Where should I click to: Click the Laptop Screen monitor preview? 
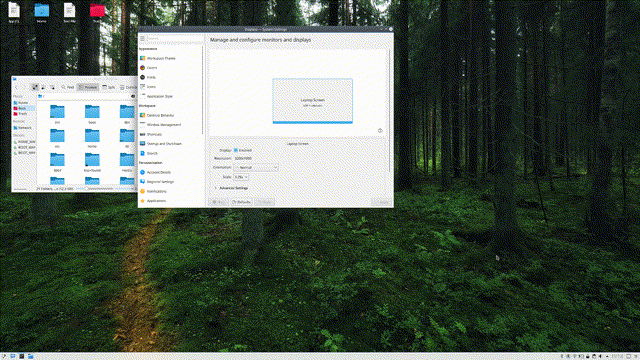coord(313,101)
